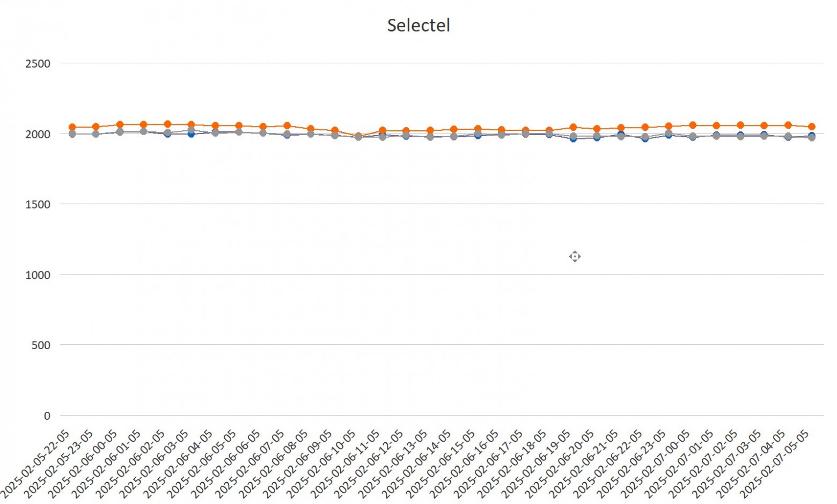Select the gray marker for 2025-02-06-03-05
Viewport: 837px width, 504px height.
click(x=191, y=130)
